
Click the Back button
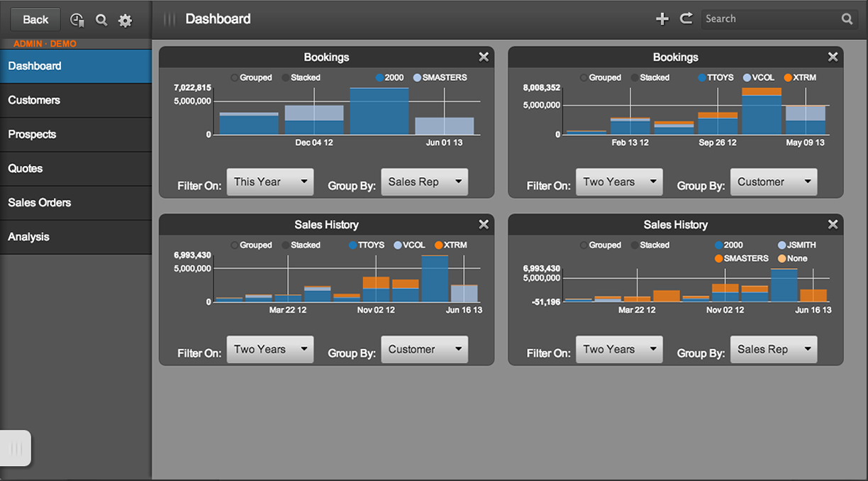click(35, 20)
